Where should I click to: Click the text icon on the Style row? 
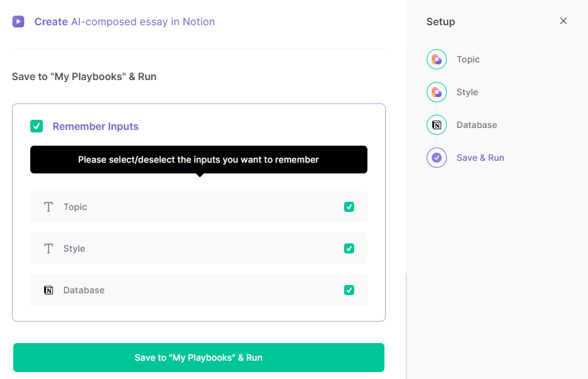[49, 248]
